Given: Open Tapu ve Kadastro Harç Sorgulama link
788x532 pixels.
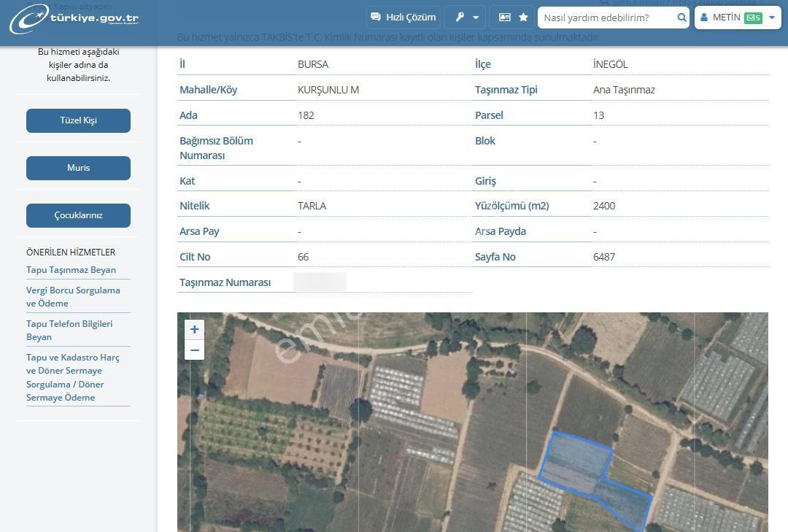Looking at the screenshot, I should tap(73, 377).
